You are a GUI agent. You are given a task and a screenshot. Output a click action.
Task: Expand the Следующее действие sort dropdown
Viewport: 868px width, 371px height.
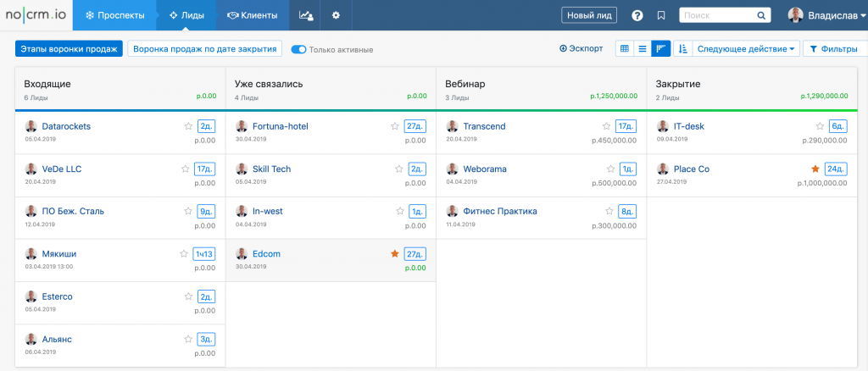746,48
